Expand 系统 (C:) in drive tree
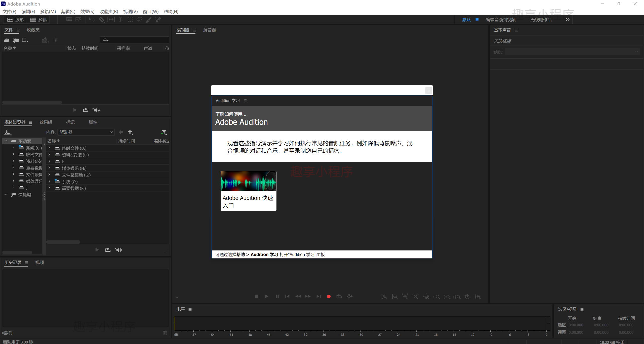Viewport: 644px width, 344px height. coord(13,148)
